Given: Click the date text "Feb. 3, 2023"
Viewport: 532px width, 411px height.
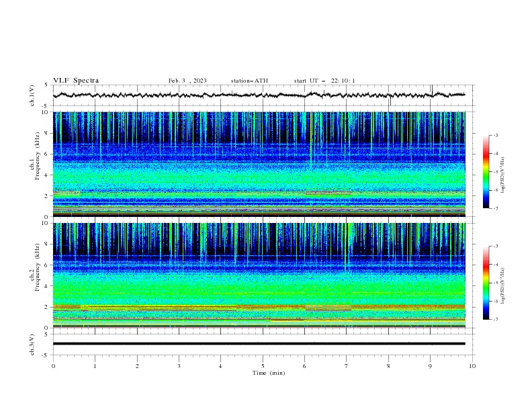Looking at the screenshot, I should 187,81.
